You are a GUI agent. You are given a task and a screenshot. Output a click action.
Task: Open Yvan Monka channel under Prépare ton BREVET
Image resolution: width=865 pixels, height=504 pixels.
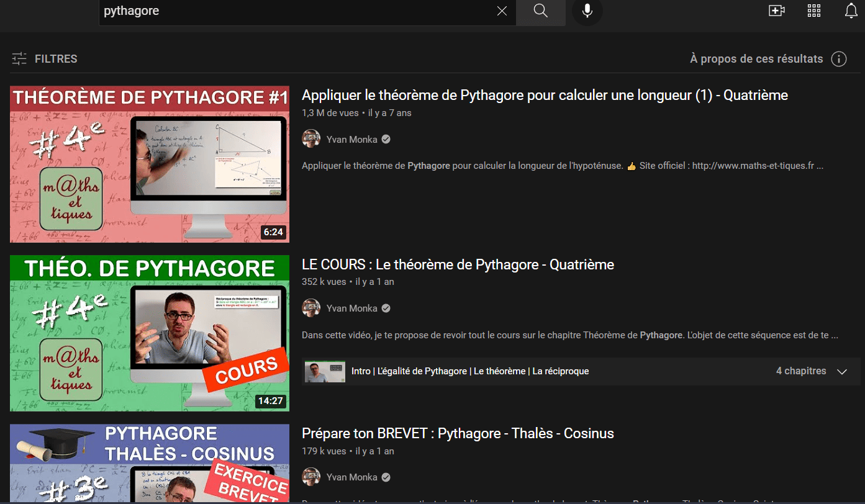(x=351, y=477)
